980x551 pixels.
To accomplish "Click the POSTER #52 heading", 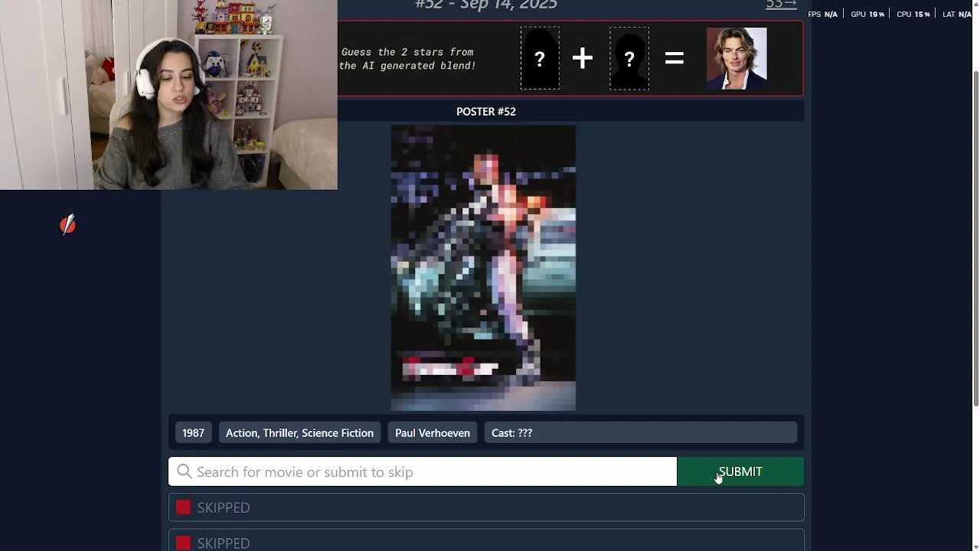I will (x=486, y=111).
